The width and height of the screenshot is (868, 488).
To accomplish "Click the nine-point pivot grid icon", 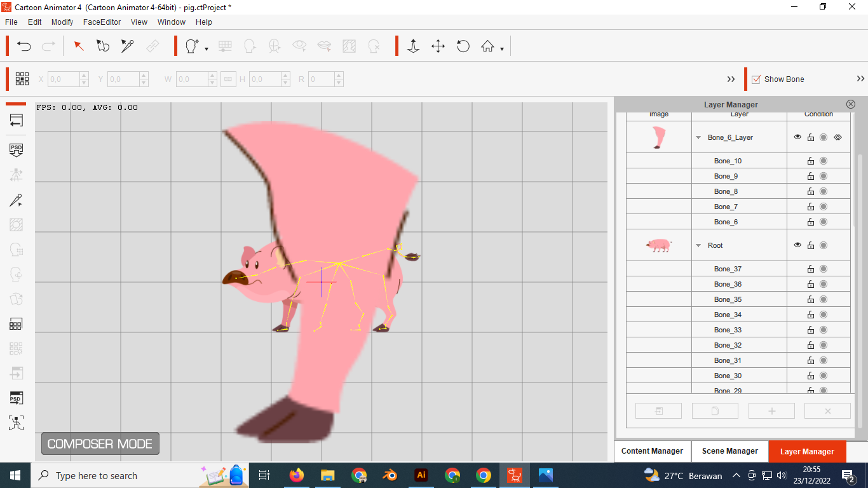I will point(22,79).
